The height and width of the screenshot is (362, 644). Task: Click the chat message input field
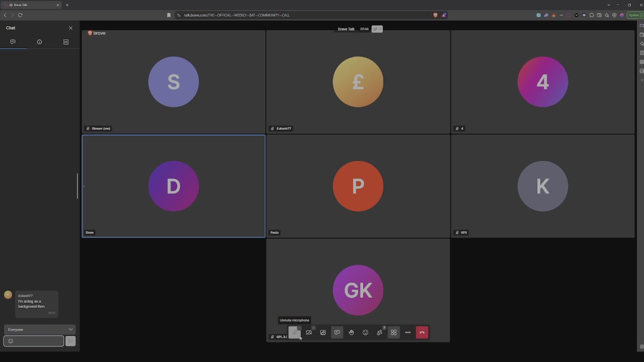coord(34,341)
